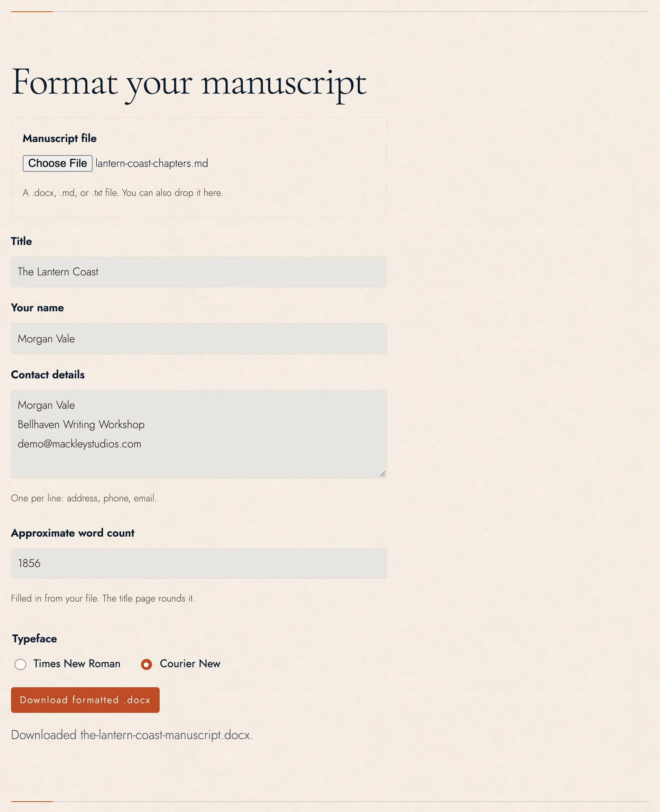Click the Your name label
The width and height of the screenshot is (660, 812).
[37, 308]
